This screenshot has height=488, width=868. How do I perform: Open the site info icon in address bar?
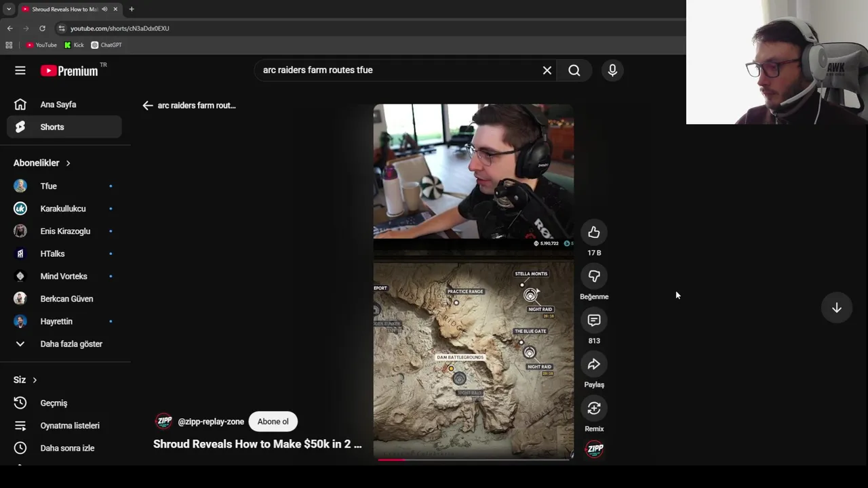point(62,28)
